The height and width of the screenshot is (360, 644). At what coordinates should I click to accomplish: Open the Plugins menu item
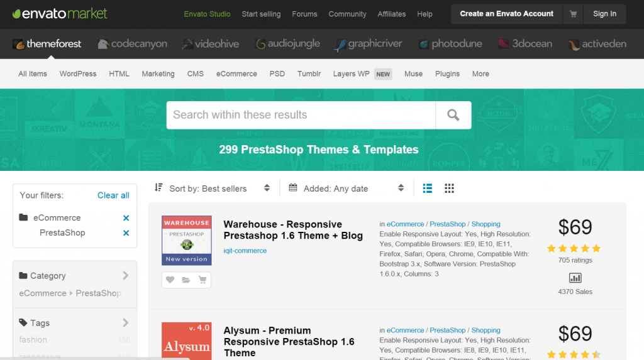pyautogui.click(x=447, y=74)
